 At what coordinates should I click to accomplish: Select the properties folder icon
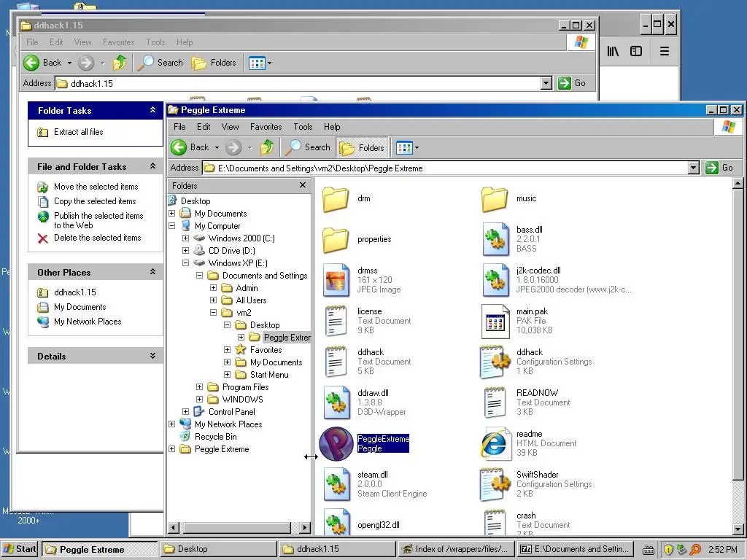336,239
